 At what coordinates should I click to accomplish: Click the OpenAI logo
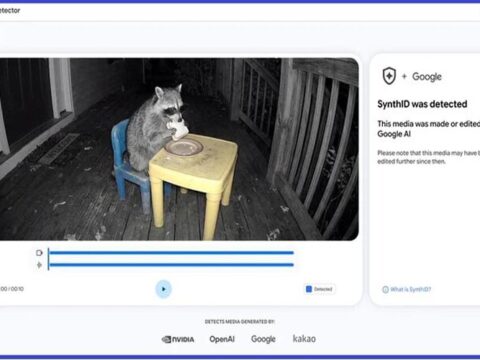click(x=222, y=339)
